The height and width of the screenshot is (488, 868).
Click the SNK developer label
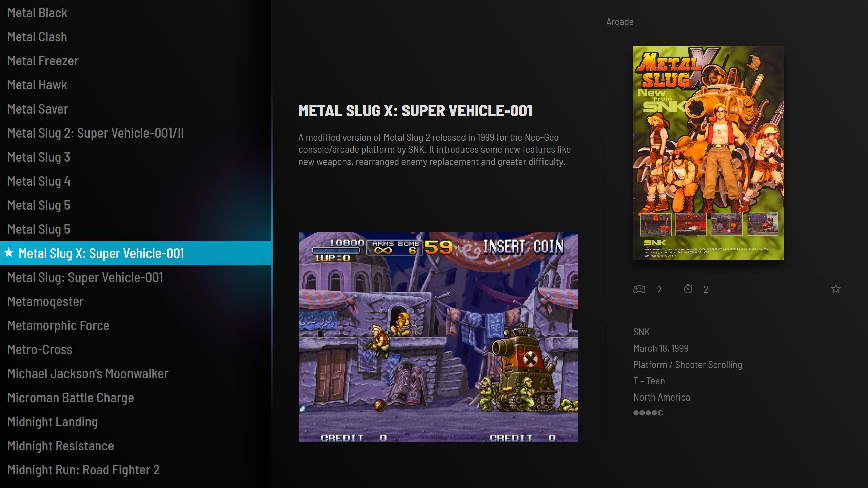click(x=642, y=332)
